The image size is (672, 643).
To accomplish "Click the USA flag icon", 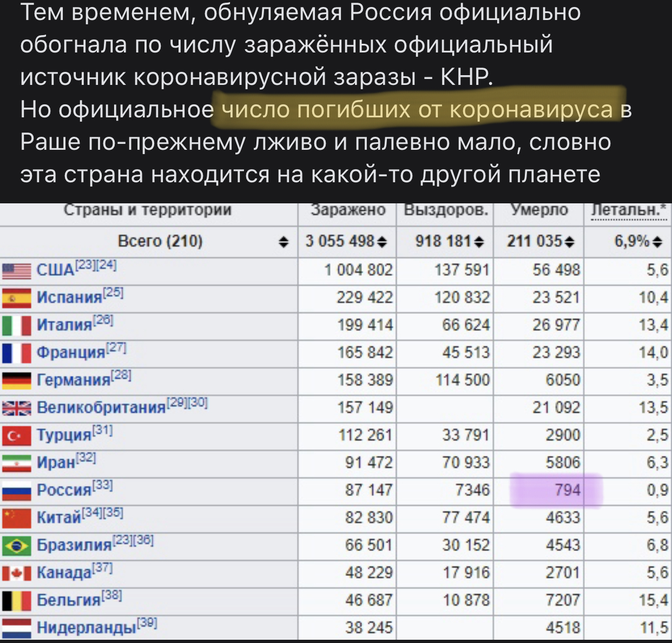I will [16, 270].
